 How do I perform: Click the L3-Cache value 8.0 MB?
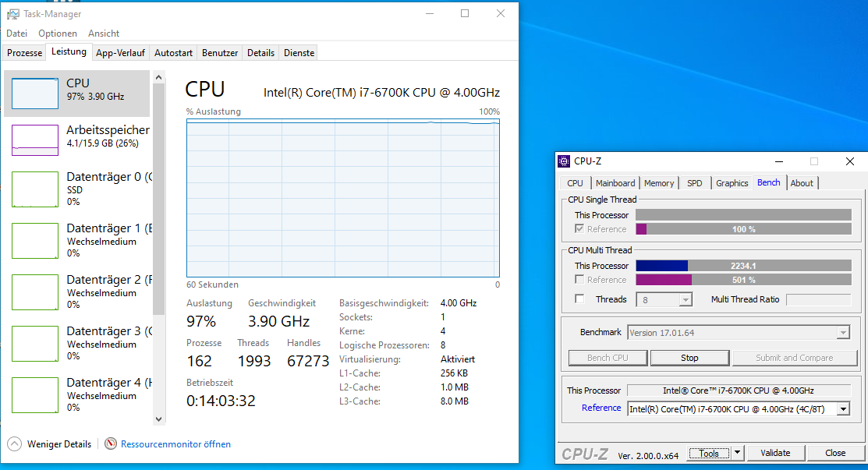click(x=455, y=401)
